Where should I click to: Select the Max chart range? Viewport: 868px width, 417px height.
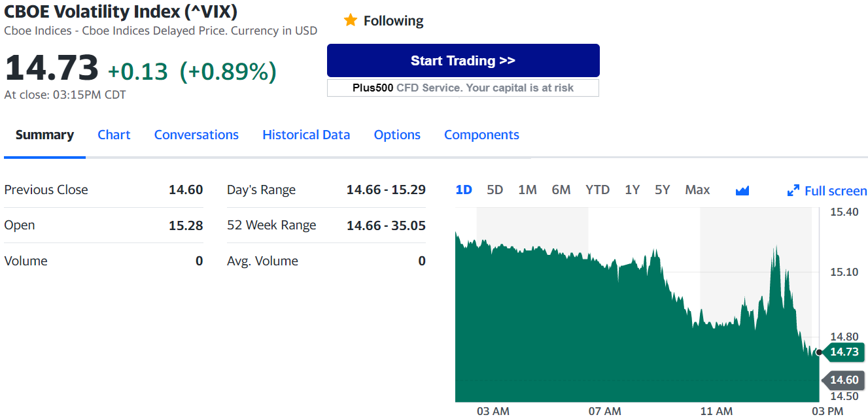point(697,190)
